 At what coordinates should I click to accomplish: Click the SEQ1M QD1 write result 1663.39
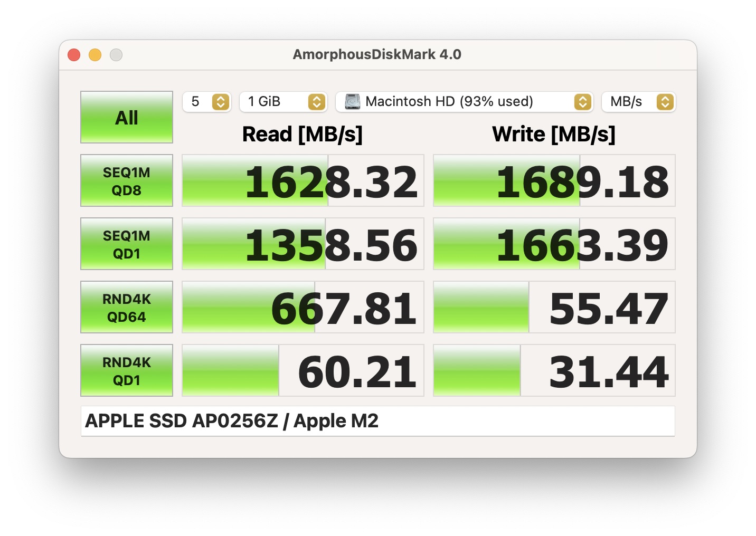coord(554,244)
